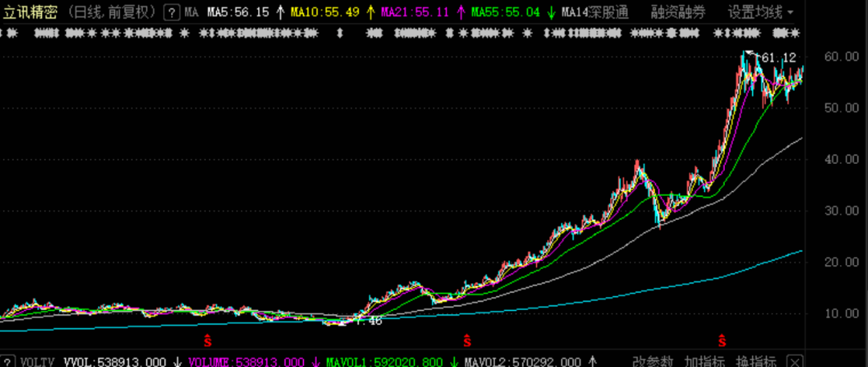Click the VOLTV indicator name

[x=38, y=362]
